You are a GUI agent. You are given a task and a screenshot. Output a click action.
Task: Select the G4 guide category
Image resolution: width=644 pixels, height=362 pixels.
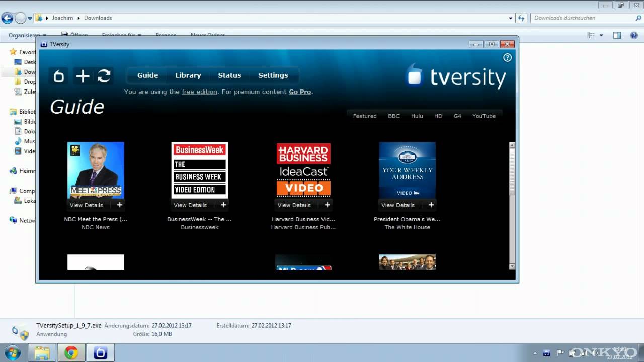457,116
